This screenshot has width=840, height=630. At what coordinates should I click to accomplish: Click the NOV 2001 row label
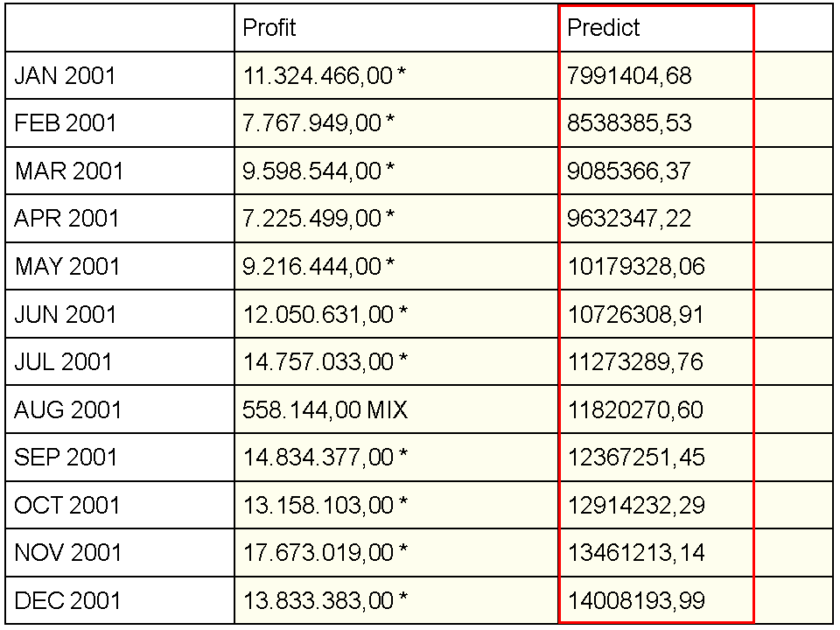point(67,553)
